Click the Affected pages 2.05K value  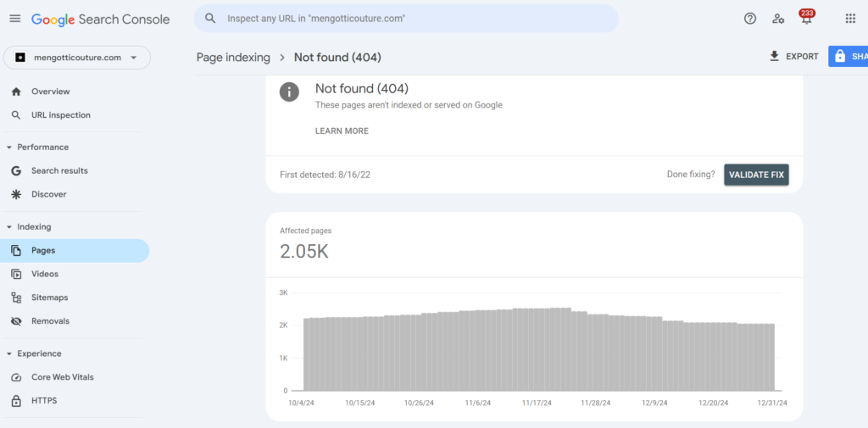coord(304,252)
